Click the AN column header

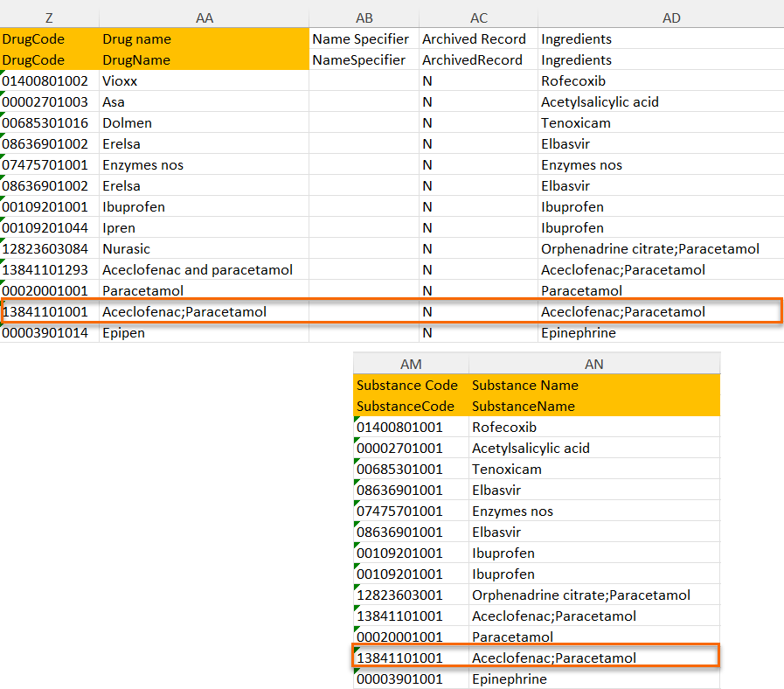594,364
